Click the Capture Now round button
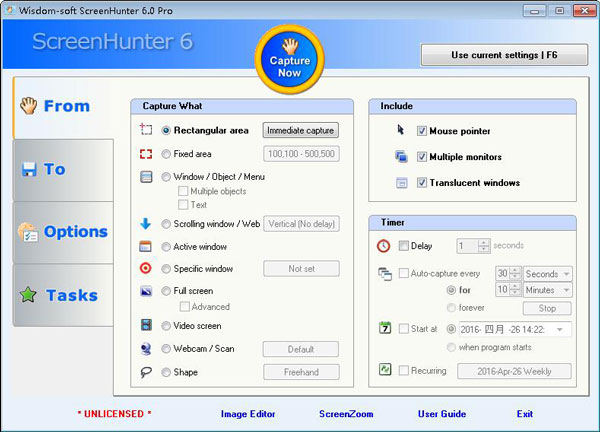 [x=290, y=59]
